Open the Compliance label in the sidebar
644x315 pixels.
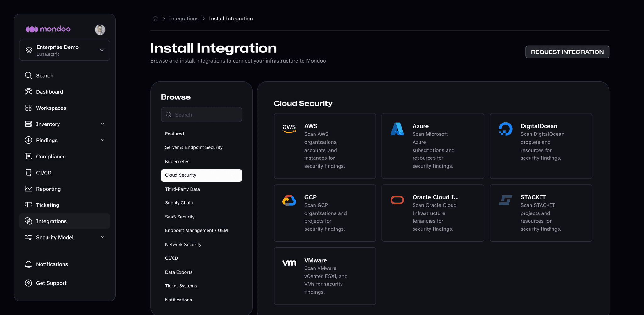point(51,157)
